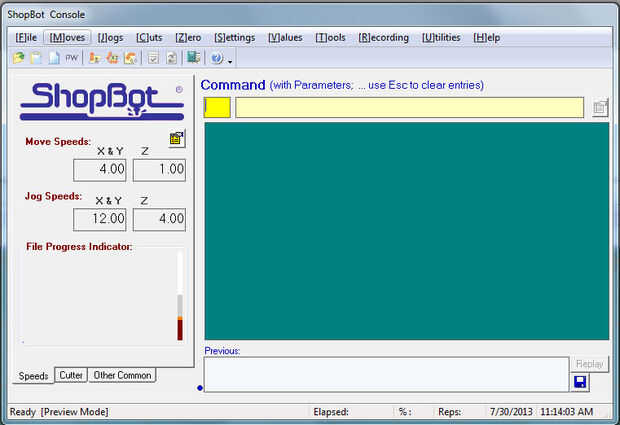
Task: Open the [F]ile menu
Action: click(26, 38)
